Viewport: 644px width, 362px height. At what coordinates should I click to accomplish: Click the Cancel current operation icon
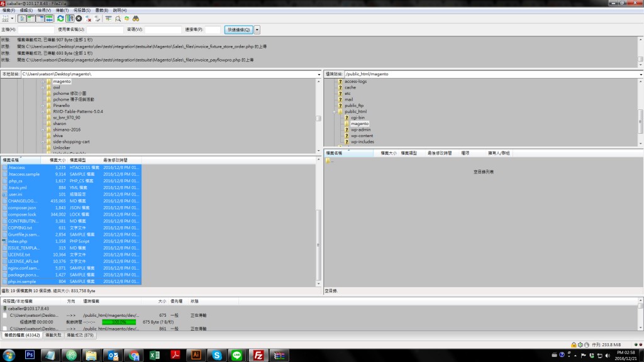pos(79,18)
